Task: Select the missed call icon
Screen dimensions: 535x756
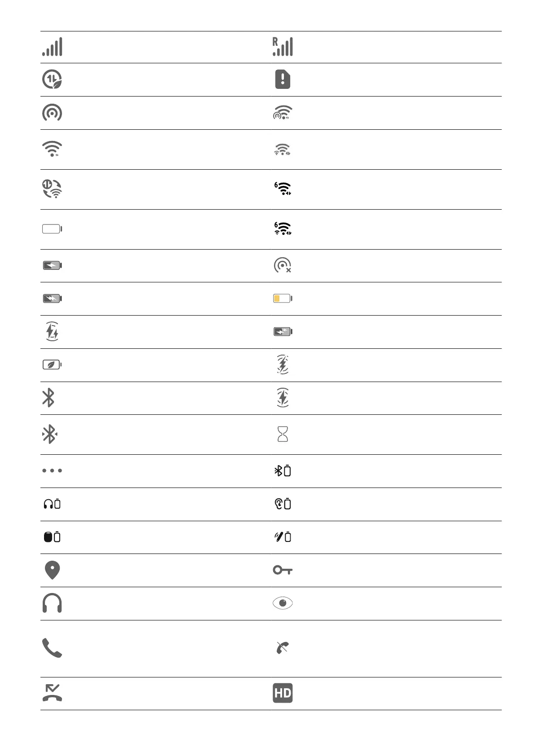Action: pos(52,693)
